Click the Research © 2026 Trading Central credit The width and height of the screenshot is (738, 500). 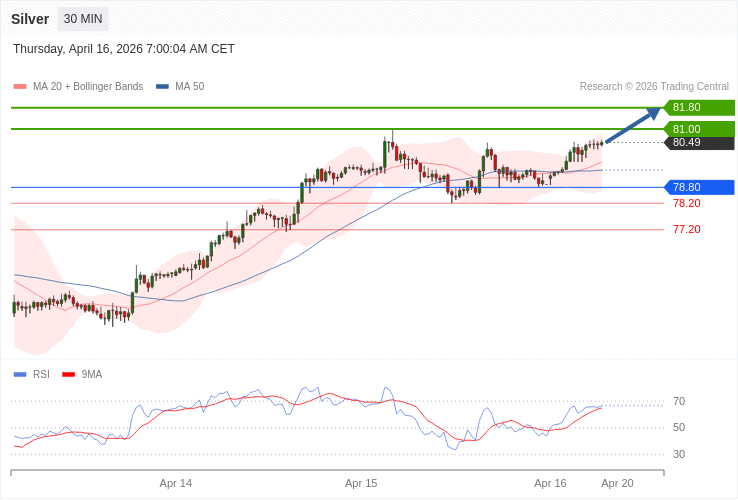pyautogui.click(x=654, y=87)
